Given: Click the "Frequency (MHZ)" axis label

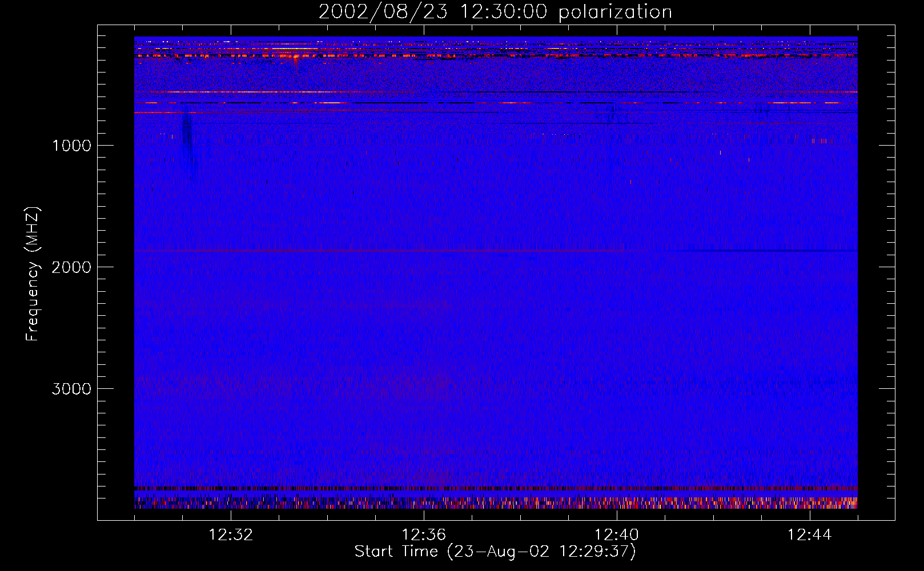Looking at the screenshot, I should [33, 274].
